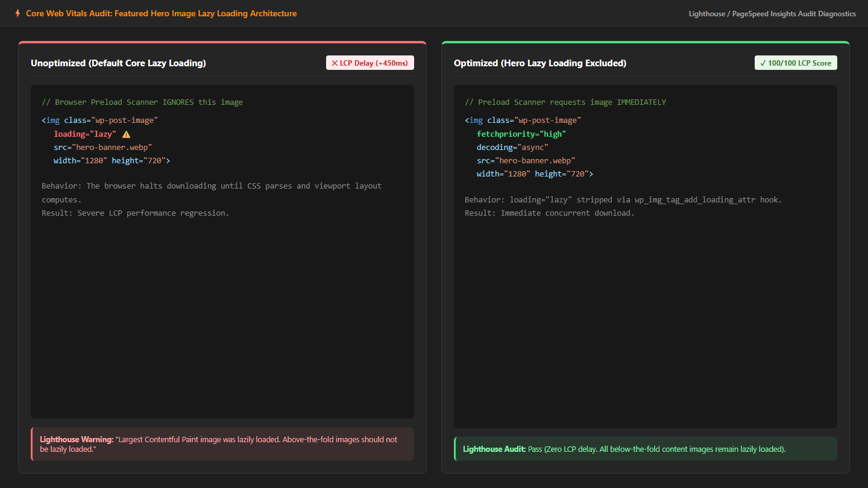The width and height of the screenshot is (868, 488).
Task: Click width/height line in Unoptimized code
Action: (112, 161)
